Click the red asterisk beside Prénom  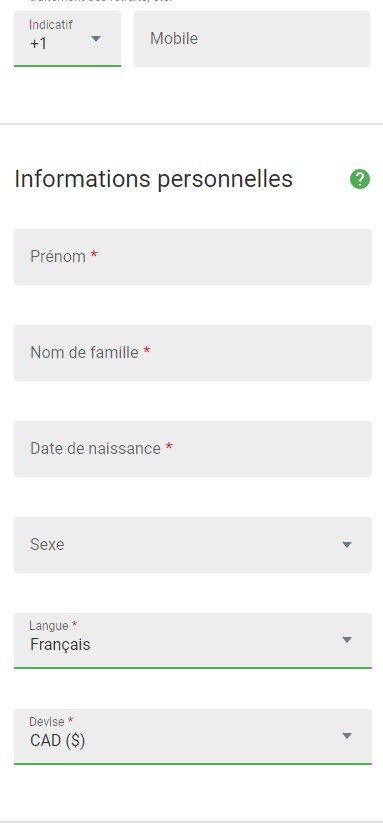click(94, 255)
